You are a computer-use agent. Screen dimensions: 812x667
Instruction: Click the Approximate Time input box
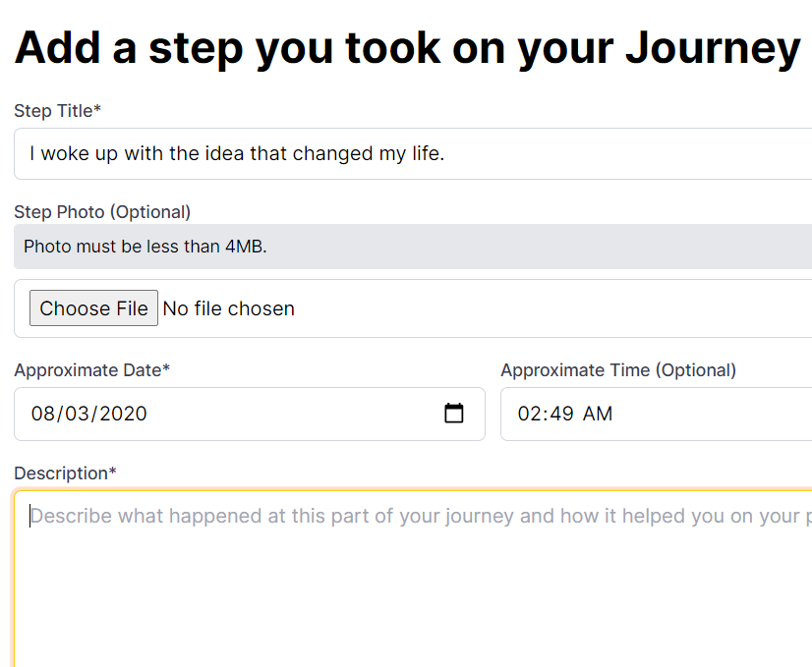pos(688,414)
